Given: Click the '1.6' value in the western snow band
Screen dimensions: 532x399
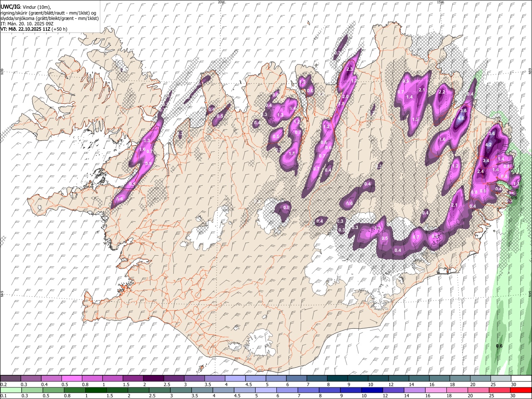Looking at the screenshot, I should tap(142, 149).
